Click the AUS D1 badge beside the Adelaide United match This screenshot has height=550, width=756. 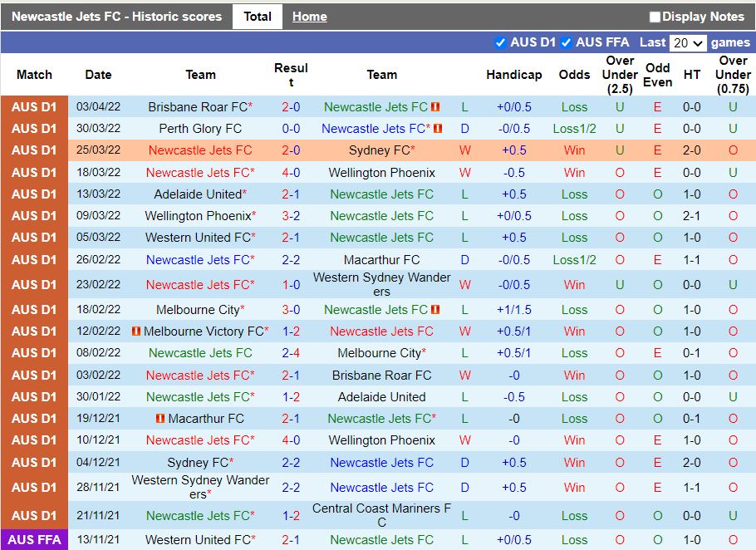coord(33,194)
